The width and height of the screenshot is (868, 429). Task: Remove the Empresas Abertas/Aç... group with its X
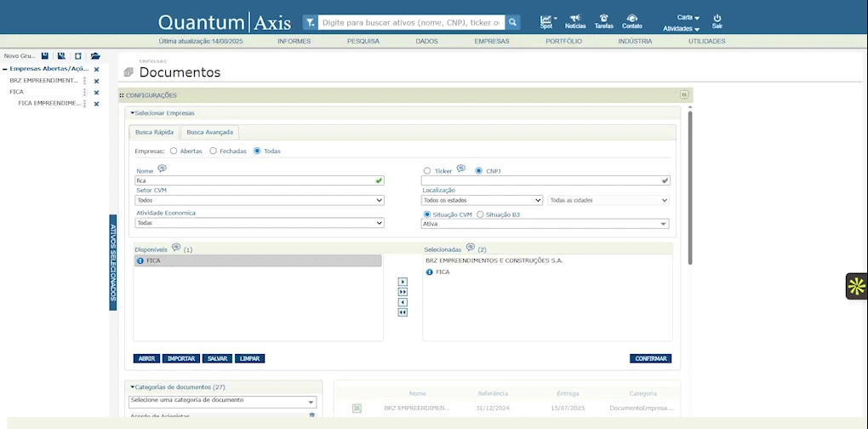pos(96,70)
